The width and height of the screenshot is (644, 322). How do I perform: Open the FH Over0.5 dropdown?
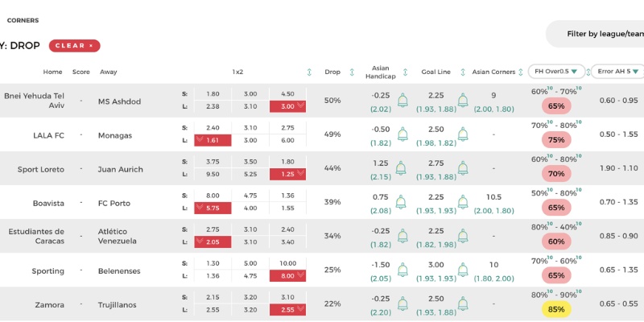pyautogui.click(x=556, y=72)
